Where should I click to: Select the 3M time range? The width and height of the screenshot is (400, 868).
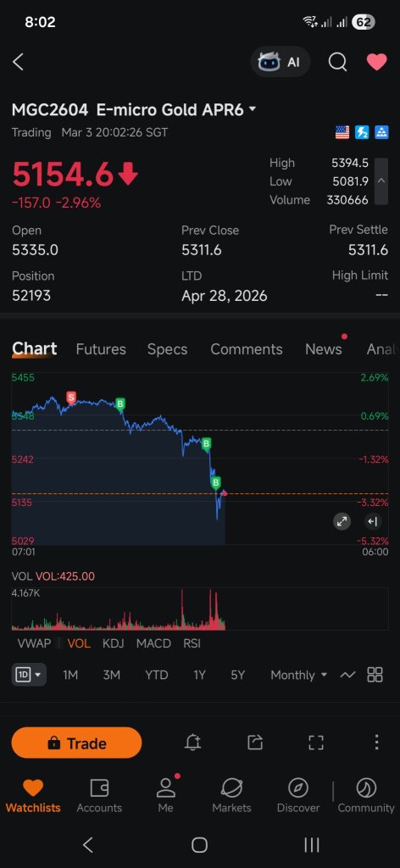click(111, 675)
